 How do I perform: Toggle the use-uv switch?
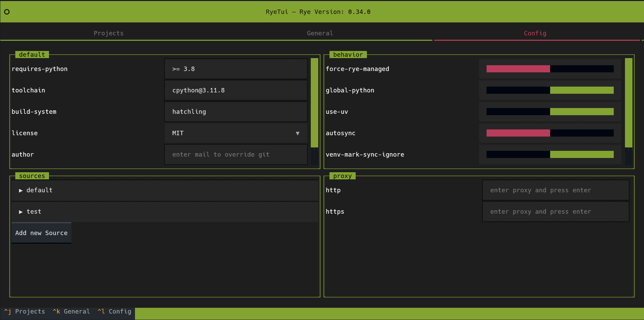(x=550, y=112)
